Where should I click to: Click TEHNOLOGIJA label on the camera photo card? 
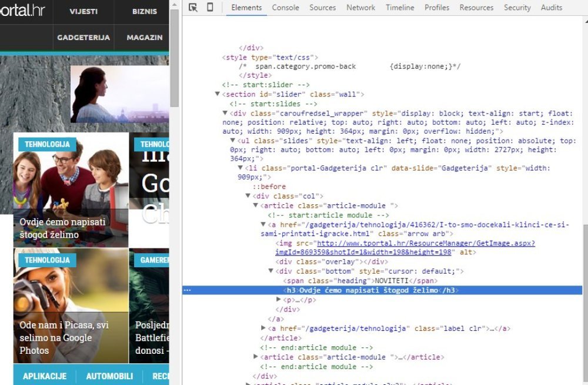[x=47, y=260]
